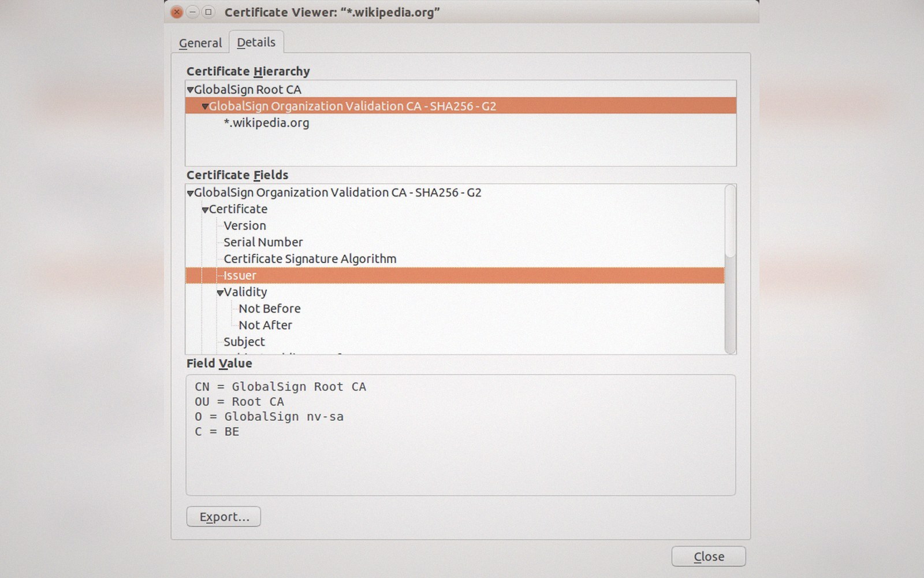The image size is (924, 578).
Task: Click the OU = Root CA value line
Action: pyautogui.click(x=239, y=402)
